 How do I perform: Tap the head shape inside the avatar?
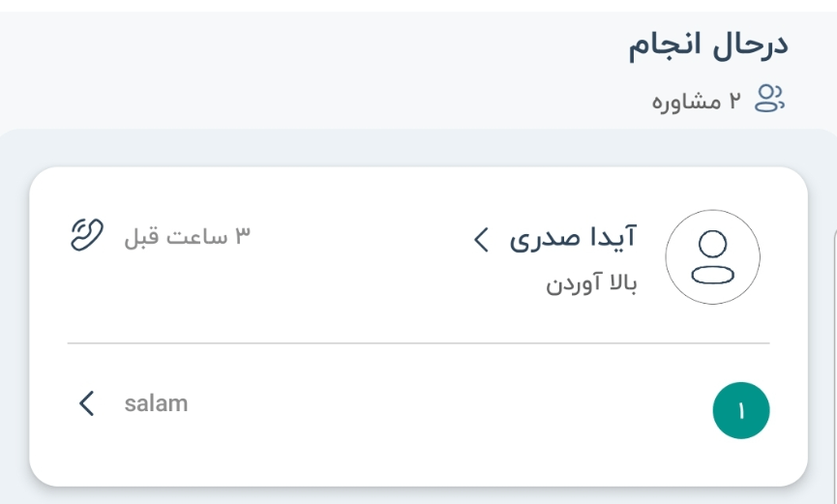click(x=712, y=244)
